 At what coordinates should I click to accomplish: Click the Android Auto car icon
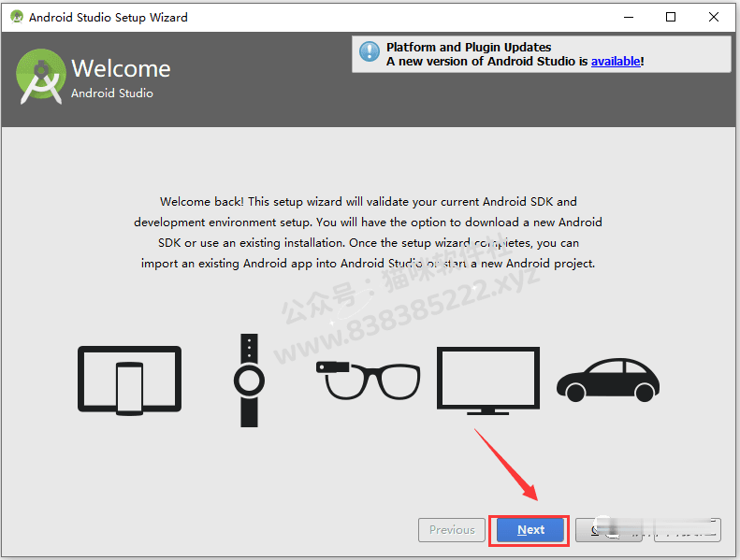pos(608,381)
